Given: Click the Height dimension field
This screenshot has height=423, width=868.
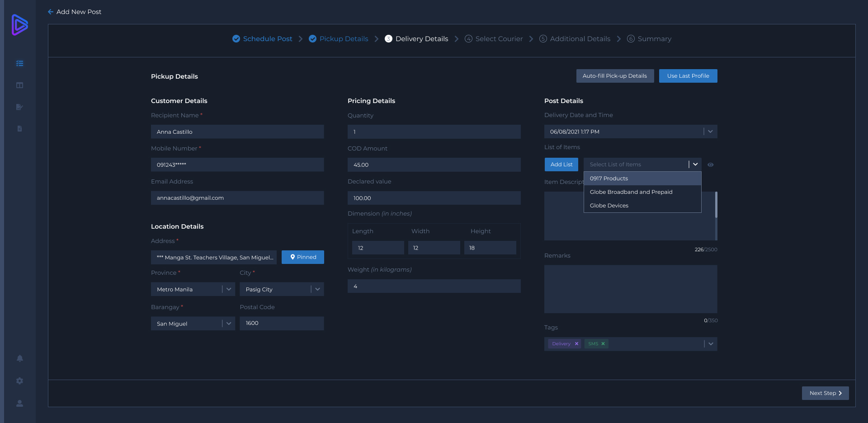Looking at the screenshot, I should click(490, 248).
